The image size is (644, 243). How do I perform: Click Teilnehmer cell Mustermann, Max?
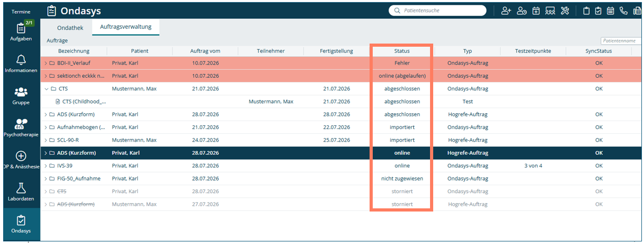click(271, 102)
